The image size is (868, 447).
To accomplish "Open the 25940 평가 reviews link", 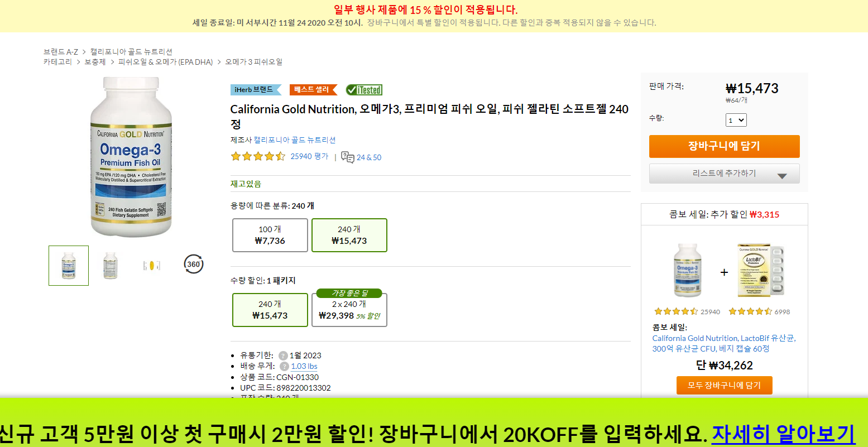I will [x=309, y=157].
